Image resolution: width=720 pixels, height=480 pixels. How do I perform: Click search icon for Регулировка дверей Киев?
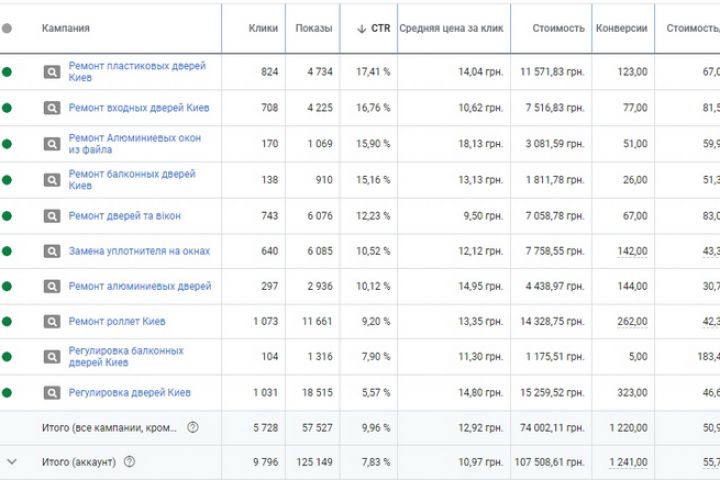[x=52, y=393]
